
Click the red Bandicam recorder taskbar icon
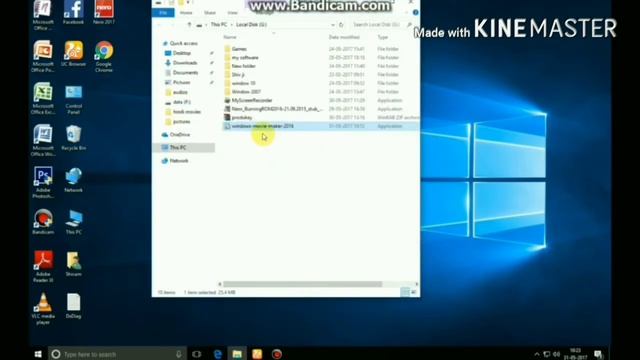[277, 354]
